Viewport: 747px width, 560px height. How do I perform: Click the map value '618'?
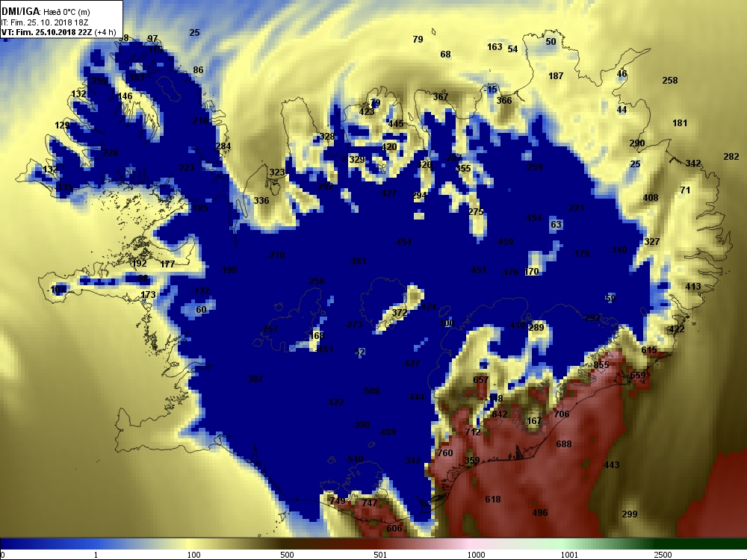point(492,499)
